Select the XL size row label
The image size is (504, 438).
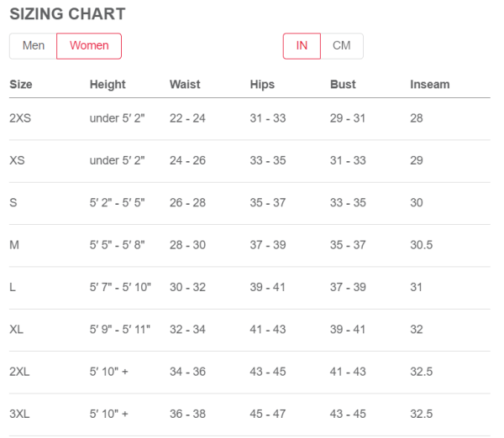coord(17,330)
